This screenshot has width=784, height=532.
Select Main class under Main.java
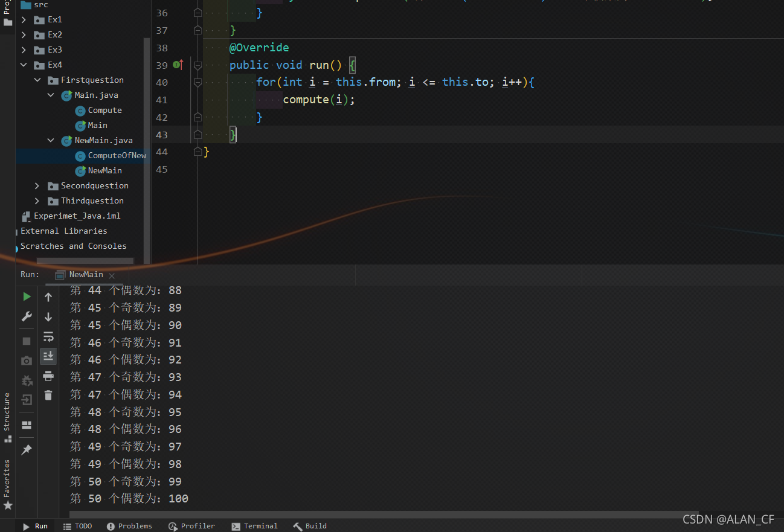click(x=97, y=126)
